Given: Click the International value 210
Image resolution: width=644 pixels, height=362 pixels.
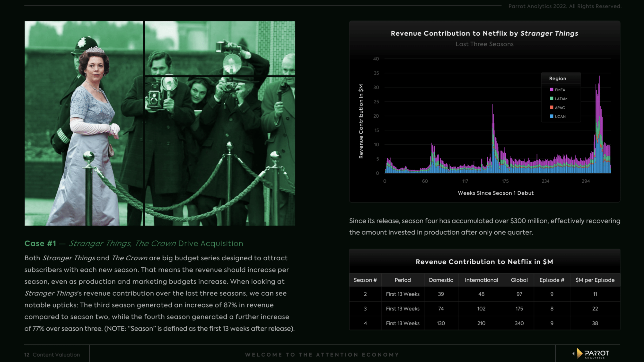Looking at the screenshot, I should (481, 323).
